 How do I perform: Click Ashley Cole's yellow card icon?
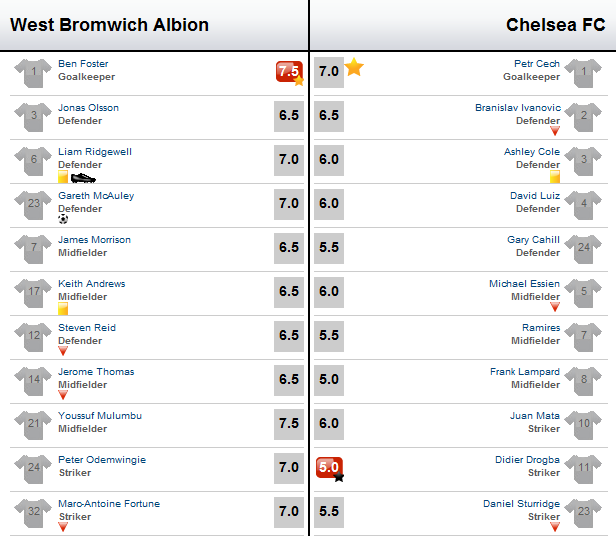[555, 176]
